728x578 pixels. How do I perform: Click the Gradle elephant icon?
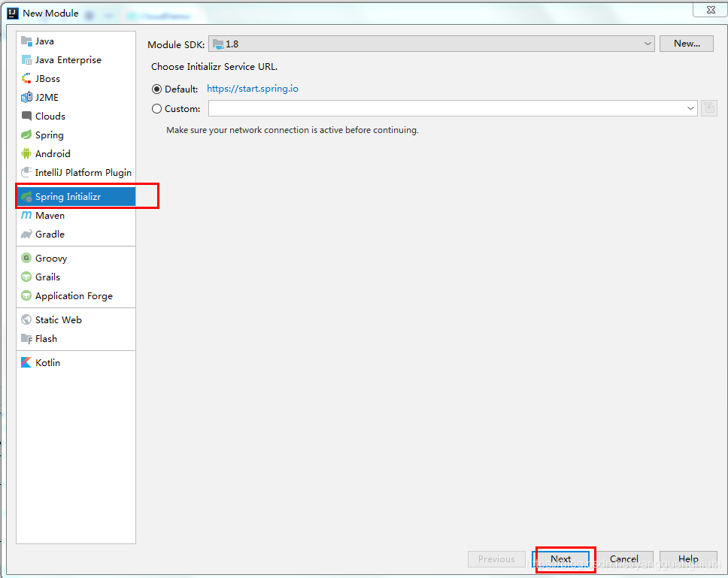click(x=26, y=235)
